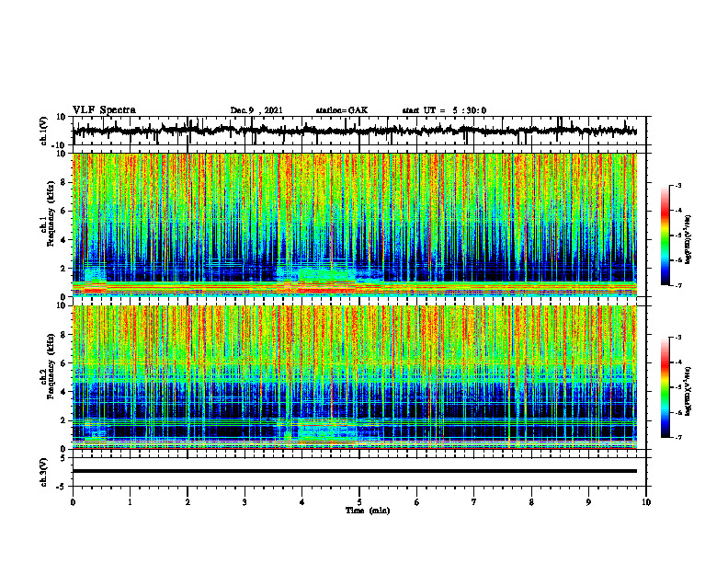The image size is (728, 563).
Task: Select the date text "Dec. 9, 2021"
Action: (x=256, y=110)
